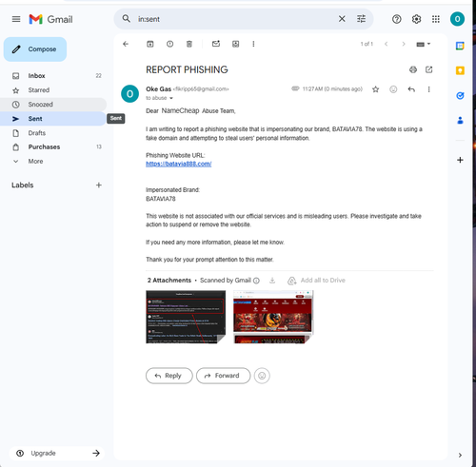Open the Inbox folder
The height and width of the screenshot is (467, 476).
tap(53, 76)
